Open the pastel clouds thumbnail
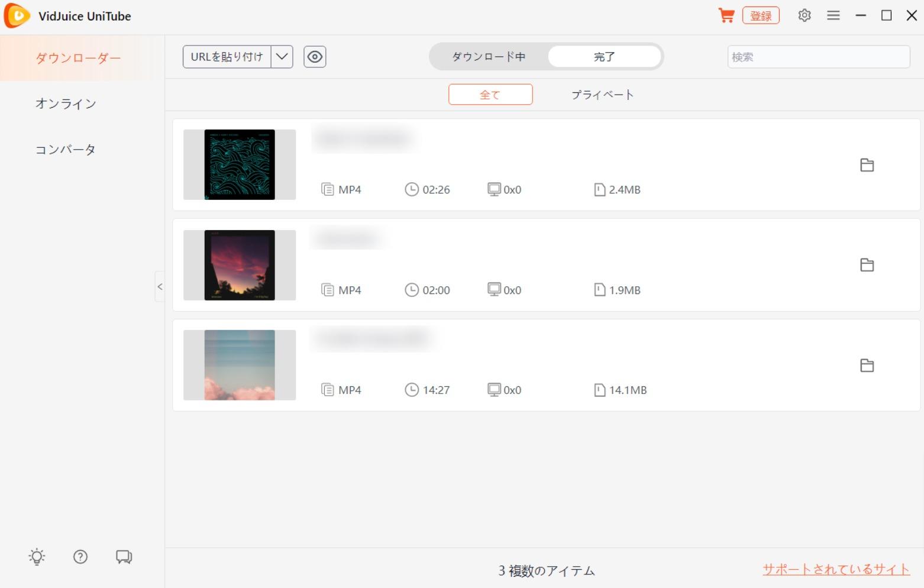Screen dimensions: 924x588 click(x=240, y=365)
